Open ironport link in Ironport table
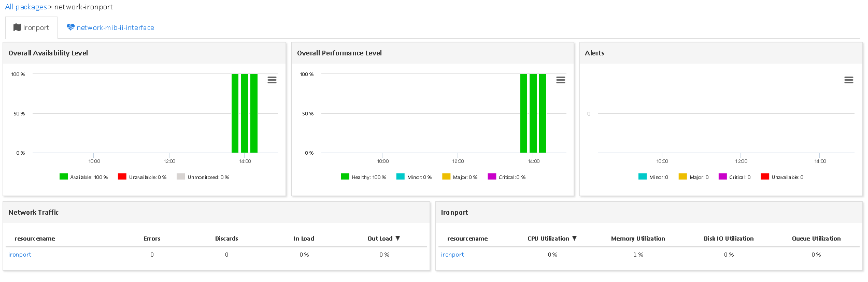 coord(452,255)
